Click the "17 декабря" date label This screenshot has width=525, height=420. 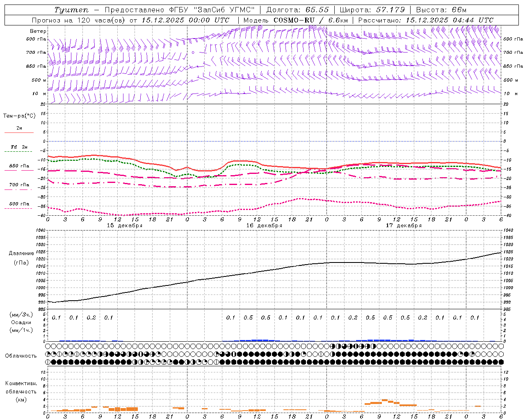(x=404, y=226)
